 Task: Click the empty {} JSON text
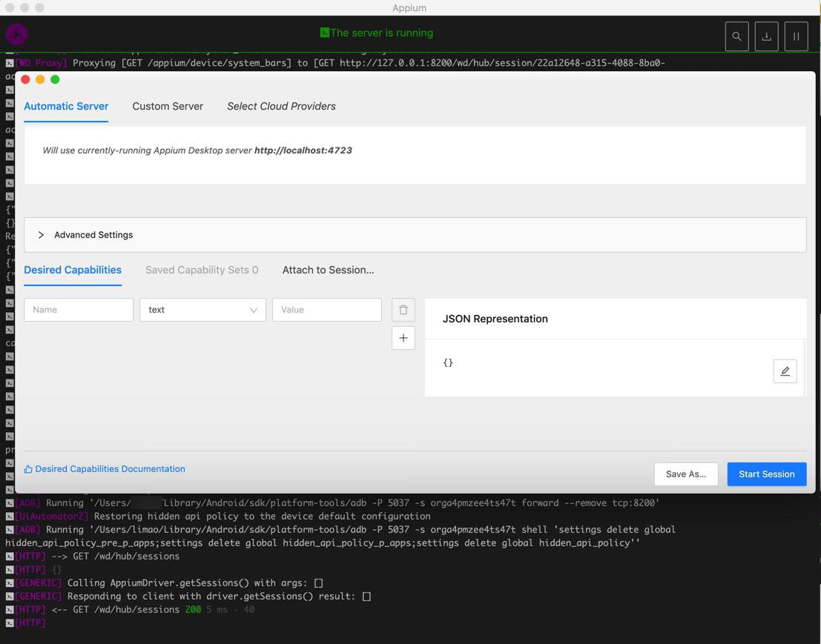448,362
